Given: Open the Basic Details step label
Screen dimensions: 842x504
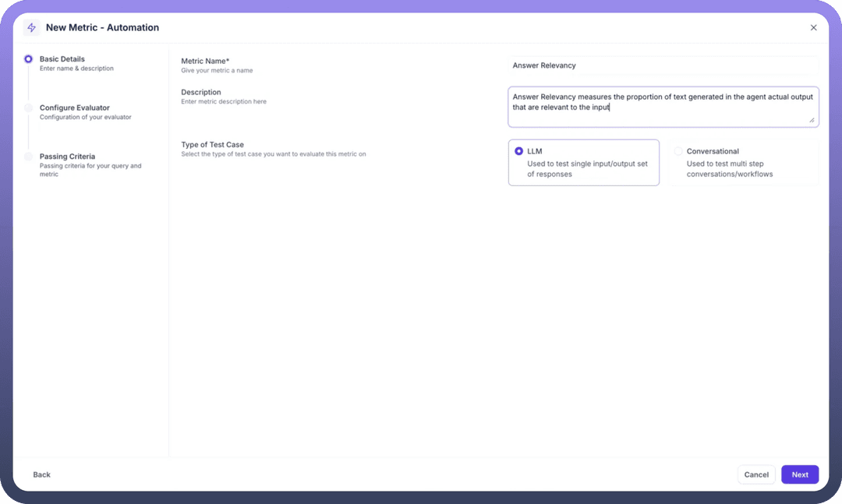Looking at the screenshot, I should pos(62,59).
